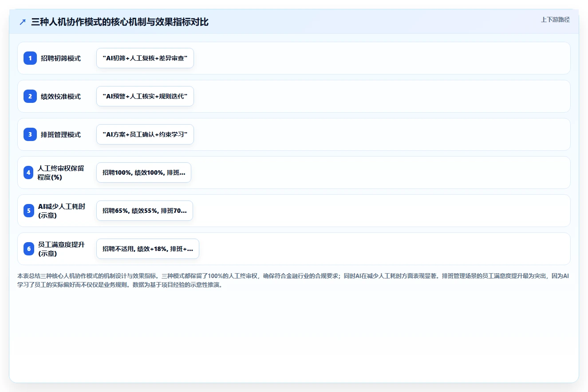Viewport: 588px width, 392px height.
Task: Select the "AI初筛+人工复核+差异审查" chip
Action: [x=145, y=58]
